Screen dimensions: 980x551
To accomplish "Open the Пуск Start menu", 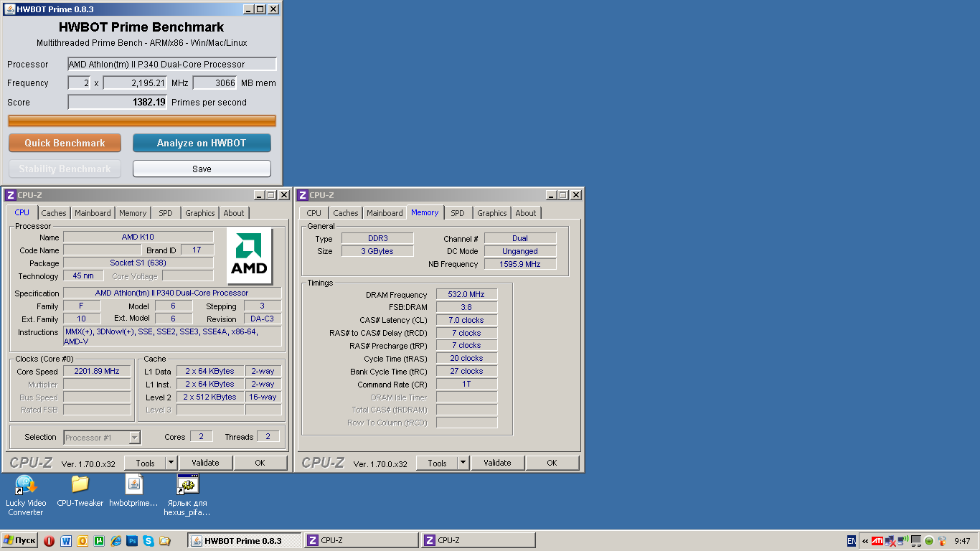I will click(19, 541).
